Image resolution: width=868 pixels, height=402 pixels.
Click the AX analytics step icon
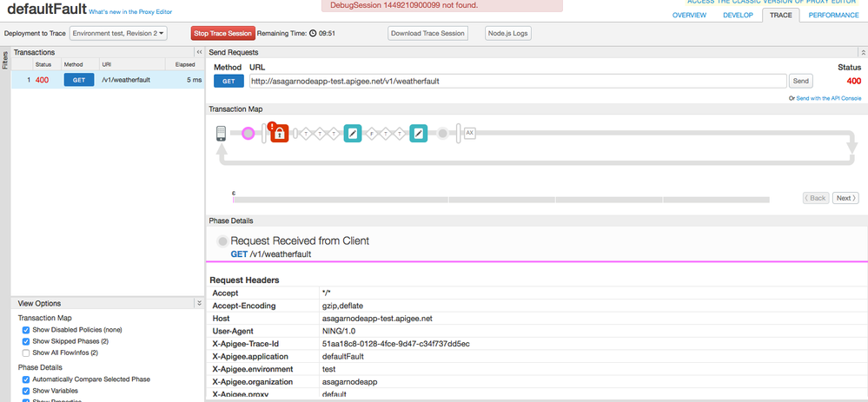pyautogui.click(x=469, y=133)
